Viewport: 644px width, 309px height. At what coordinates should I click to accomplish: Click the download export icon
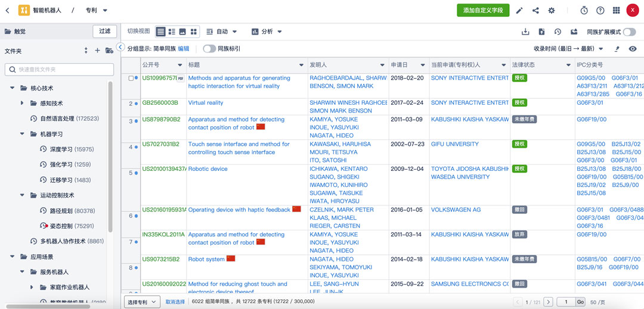pyautogui.click(x=525, y=32)
